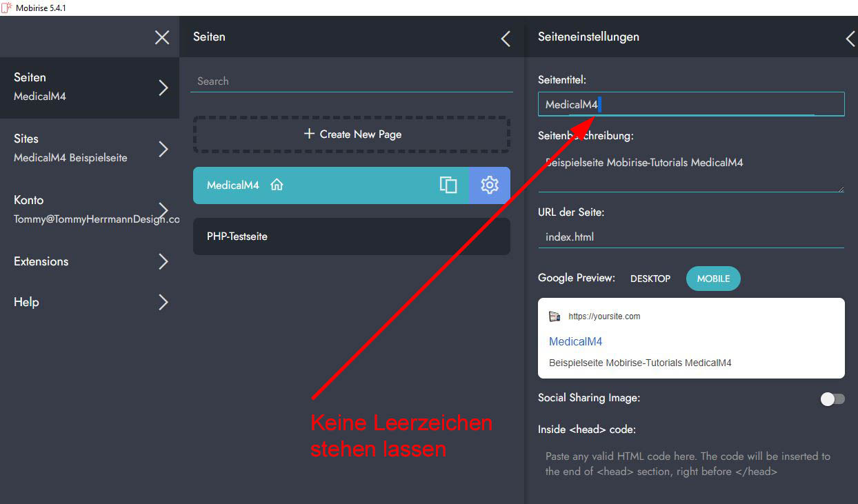
Task: Click the favicon in Google Preview card
Action: tap(555, 316)
